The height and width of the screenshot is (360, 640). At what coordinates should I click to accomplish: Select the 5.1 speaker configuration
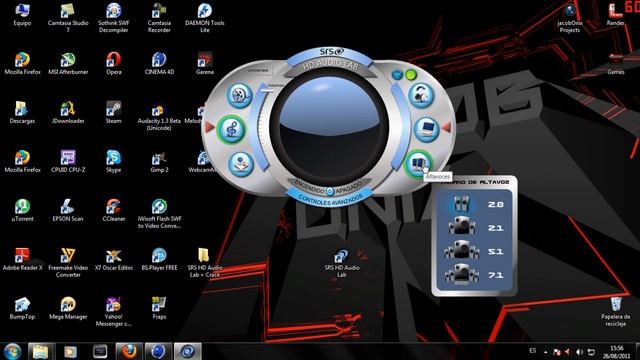pyautogui.click(x=474, y=251)
